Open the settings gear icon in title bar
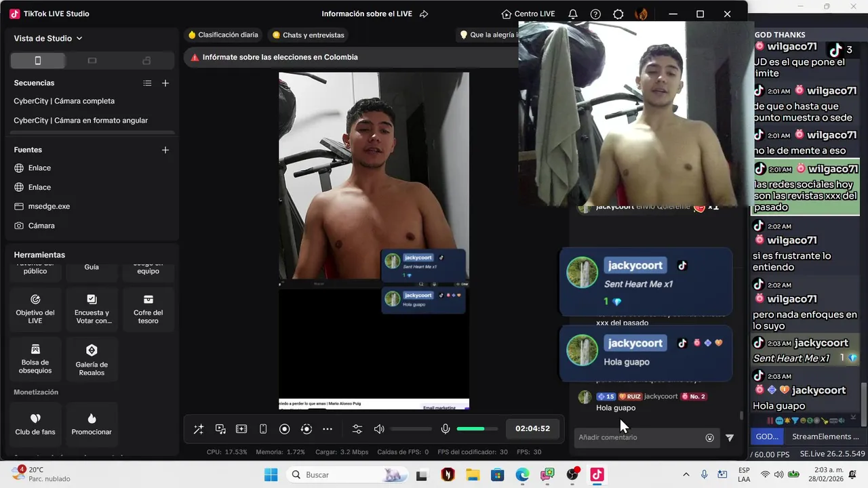This screenshot has width=868, height=488. (618, 14)
